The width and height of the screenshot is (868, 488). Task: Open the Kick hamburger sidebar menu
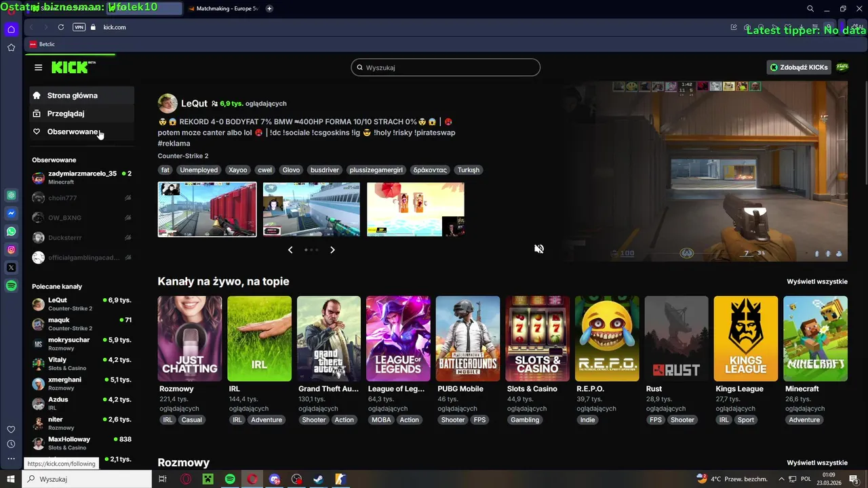(38, 67)
